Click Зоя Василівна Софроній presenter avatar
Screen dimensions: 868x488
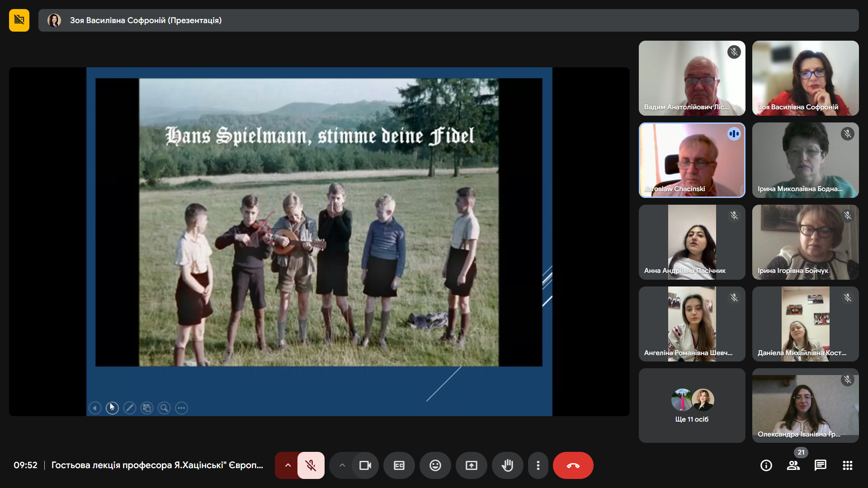pos(54,20)
